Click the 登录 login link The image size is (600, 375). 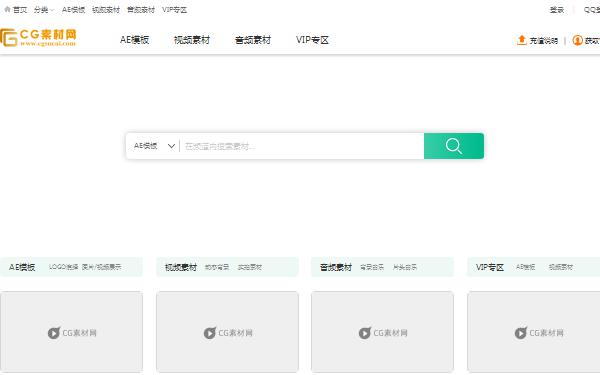pyautogui.click(x=557, y=10)
